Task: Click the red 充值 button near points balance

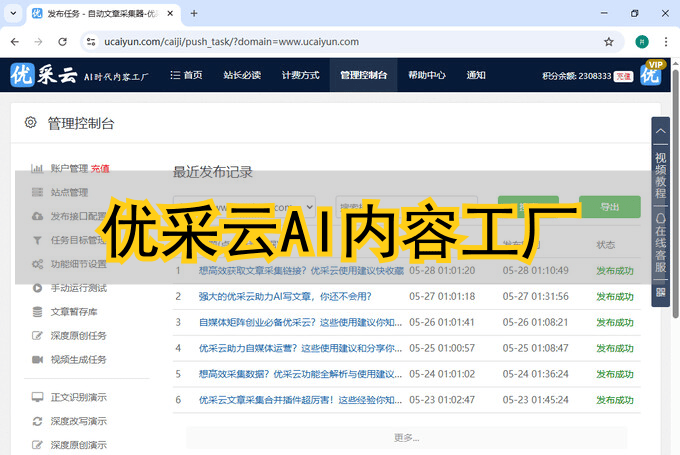Action: [x=623, y=75]
